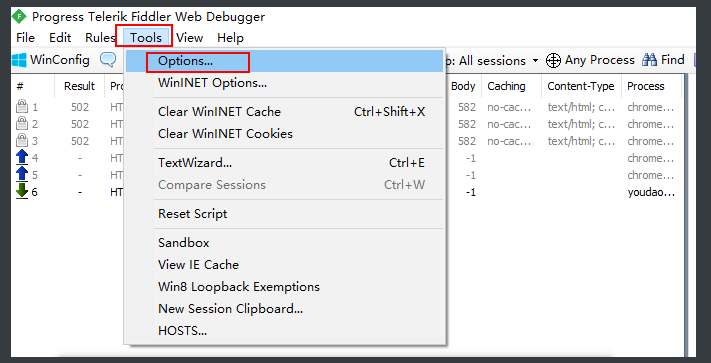Expand the All sessions dropdown arrow
Image resolution: width=711 pixels, height=363 pixels.
536,61
